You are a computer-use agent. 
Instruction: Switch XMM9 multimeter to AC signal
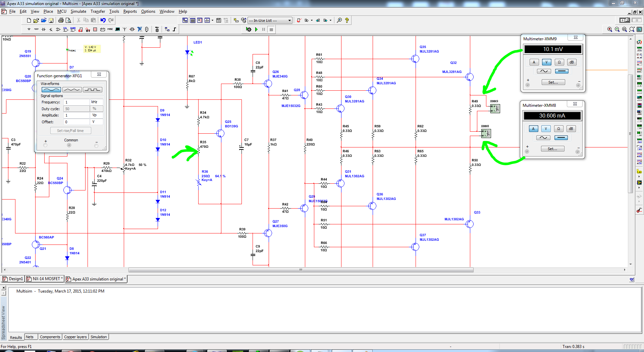click(x=544, y=71)
